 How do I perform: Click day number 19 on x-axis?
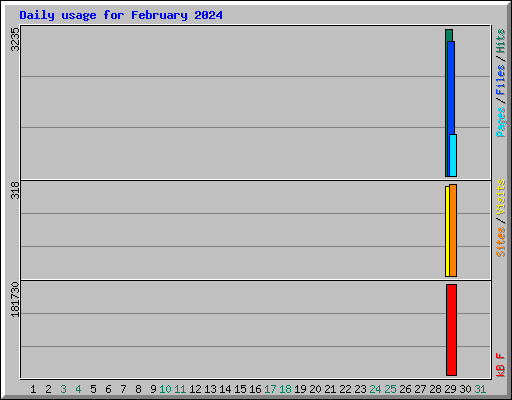(x=300, y=389)
